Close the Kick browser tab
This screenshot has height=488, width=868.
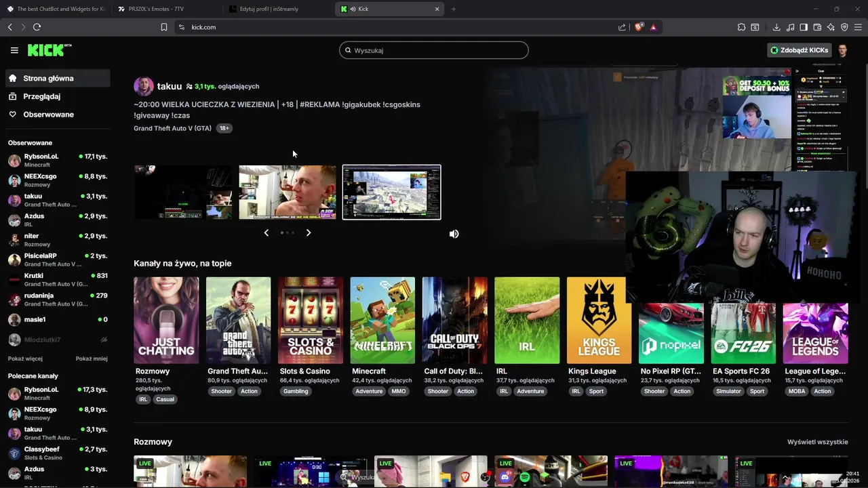[x=437, y=9]
